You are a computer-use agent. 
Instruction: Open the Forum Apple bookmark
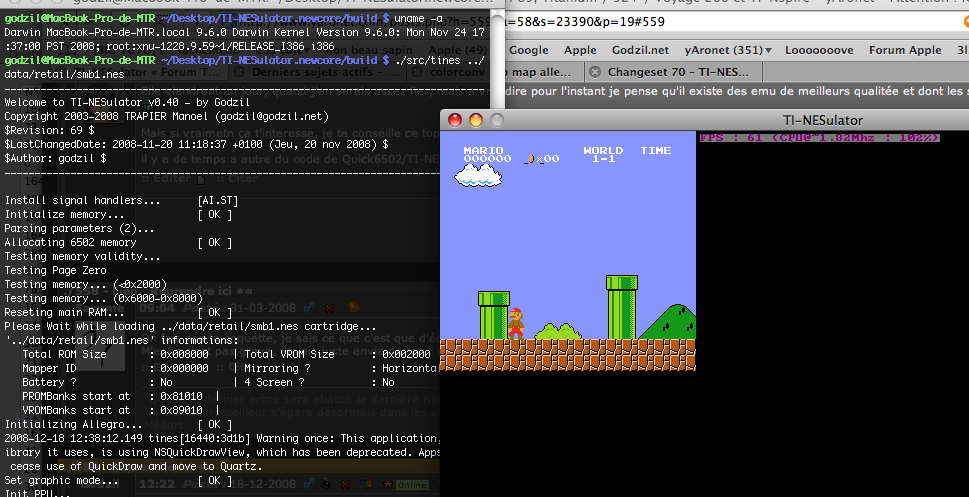coord(905,50)
